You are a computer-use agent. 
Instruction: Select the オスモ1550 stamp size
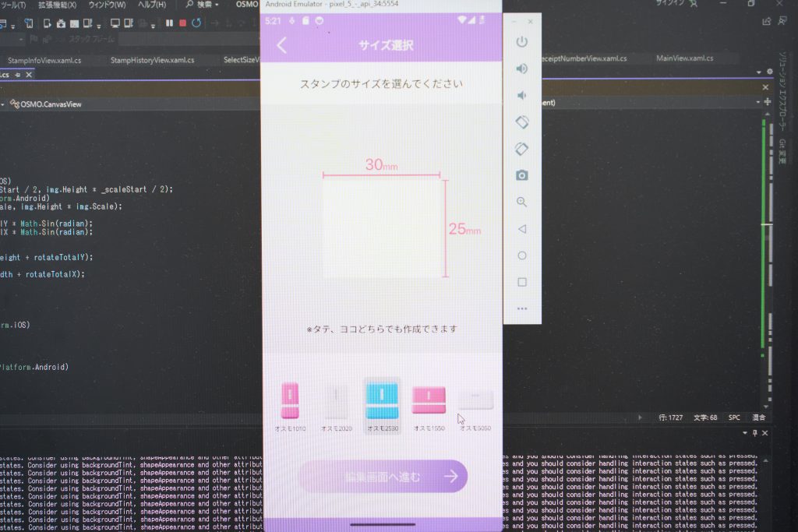[429, 407]
